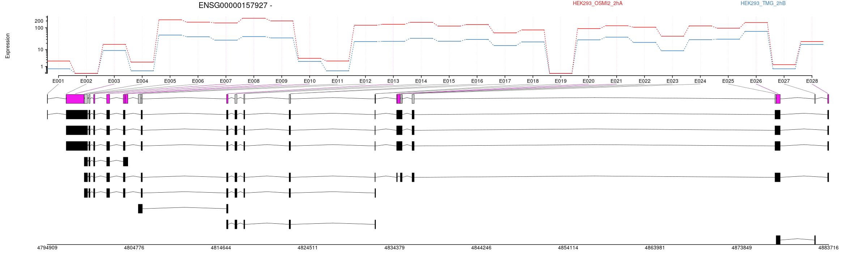868x253 pixels.
Task: Click genomic coordinate 4854114
Action: tap(568, 248)
